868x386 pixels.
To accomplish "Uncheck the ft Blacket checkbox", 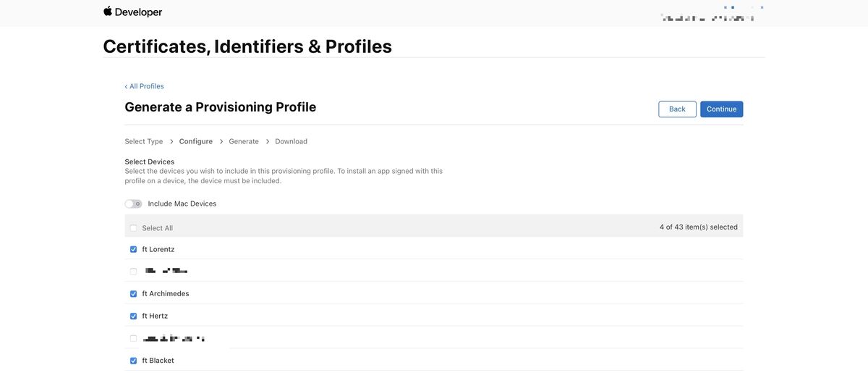I will coord(133,361).
